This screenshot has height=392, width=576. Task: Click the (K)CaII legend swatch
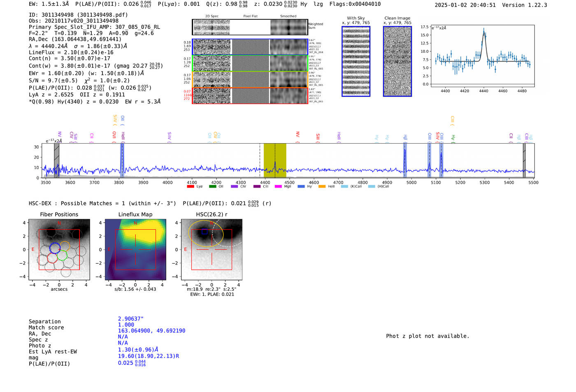344,186
